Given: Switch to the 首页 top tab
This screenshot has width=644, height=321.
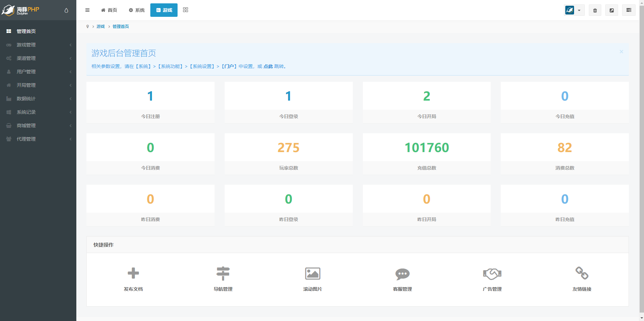Looking at the screenshot, I should (109, 10).
